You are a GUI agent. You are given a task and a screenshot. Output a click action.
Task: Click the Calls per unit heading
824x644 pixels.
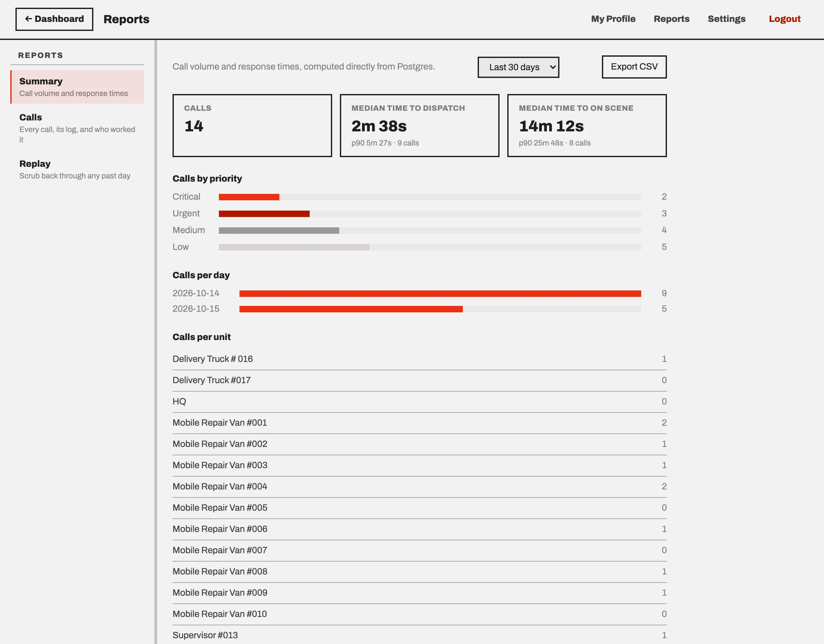click(201, 337)
